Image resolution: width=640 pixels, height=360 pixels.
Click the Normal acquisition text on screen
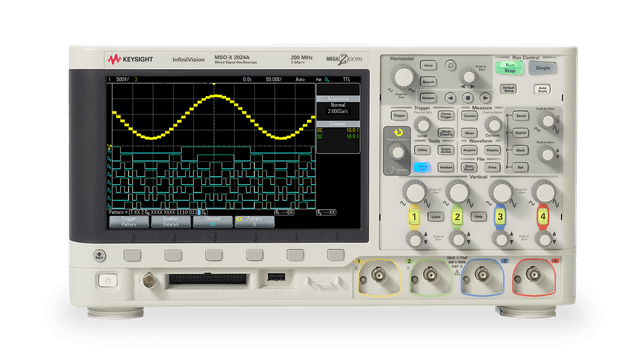point(338,105)
